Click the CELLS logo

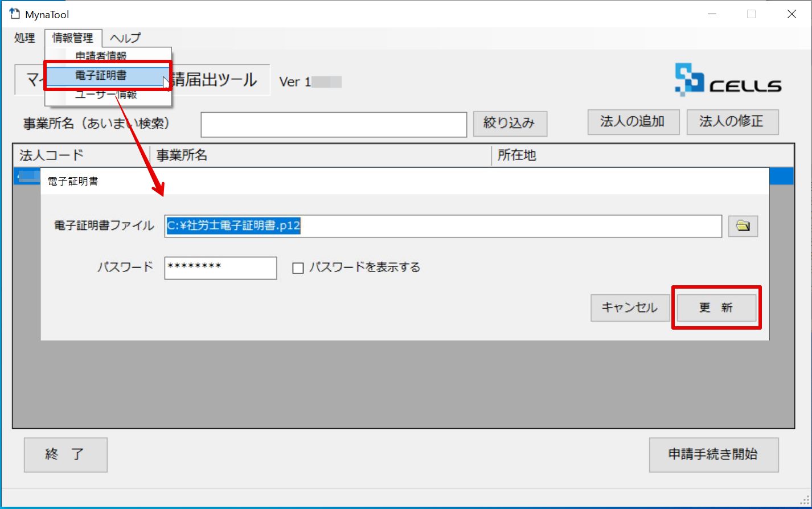click(728, 80)
